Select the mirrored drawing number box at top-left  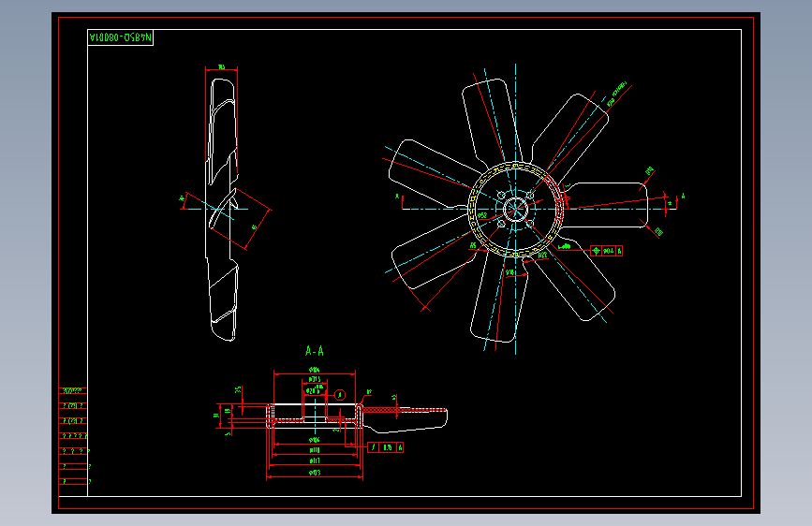point(121,37)
